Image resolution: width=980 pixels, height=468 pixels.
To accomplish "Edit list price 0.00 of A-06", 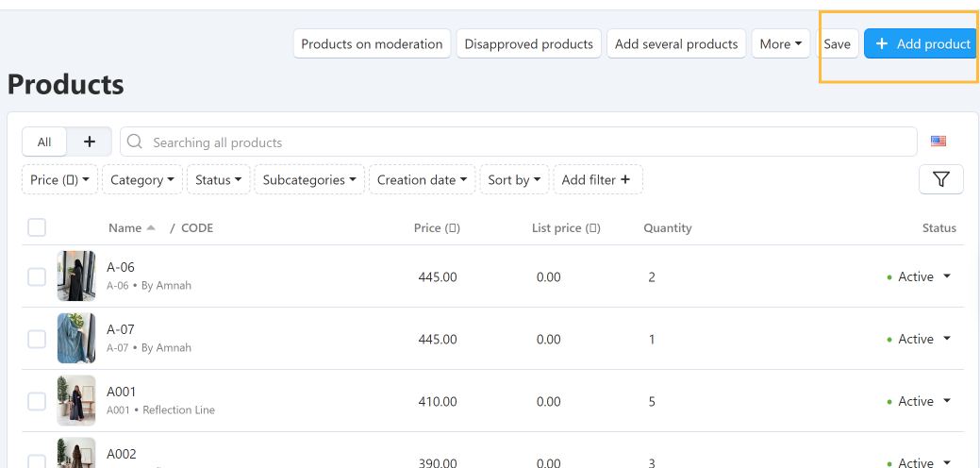I will tap(549, 276).
